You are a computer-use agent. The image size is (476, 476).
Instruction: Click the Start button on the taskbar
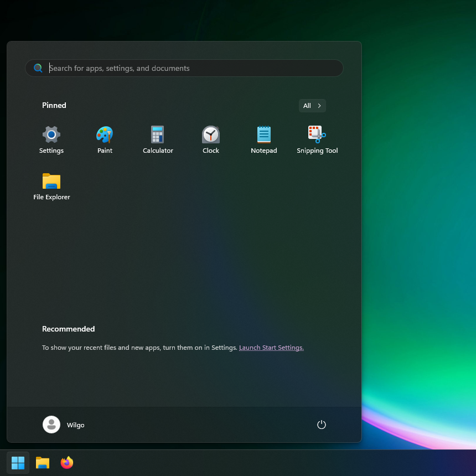[18, 463]
